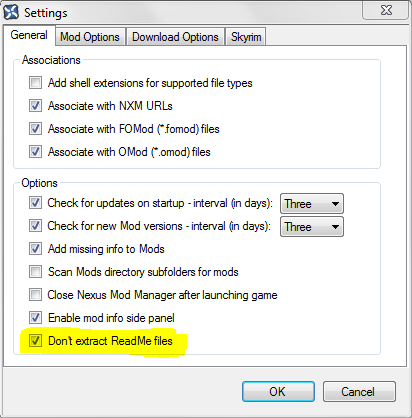
Task: Toggle Associate with FOMod files checkbox
Action: 35,129
